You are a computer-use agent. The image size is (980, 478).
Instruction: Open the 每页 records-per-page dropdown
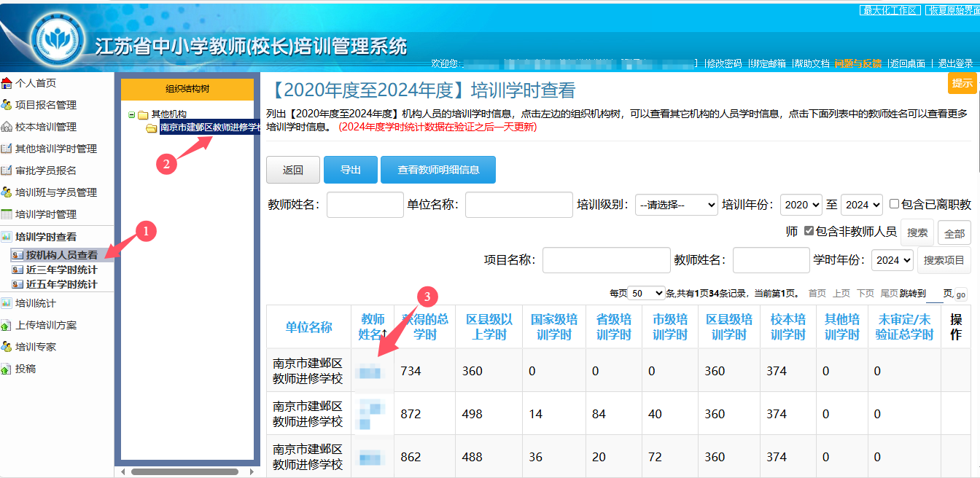646,293
